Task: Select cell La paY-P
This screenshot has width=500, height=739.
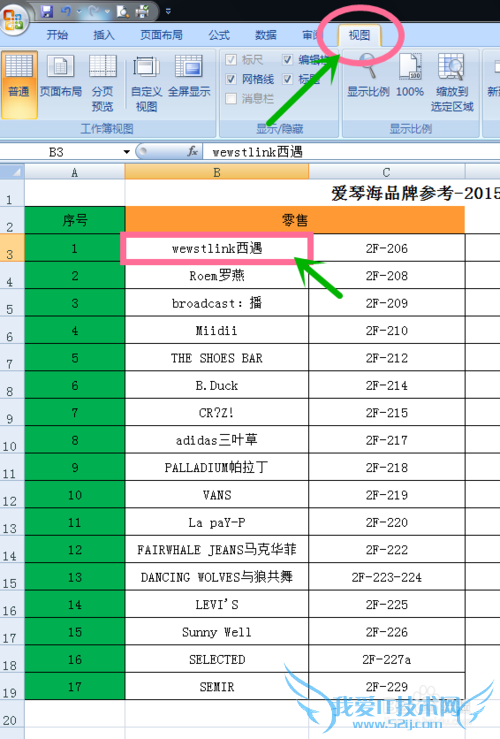Action: click(x=217, y=522)
